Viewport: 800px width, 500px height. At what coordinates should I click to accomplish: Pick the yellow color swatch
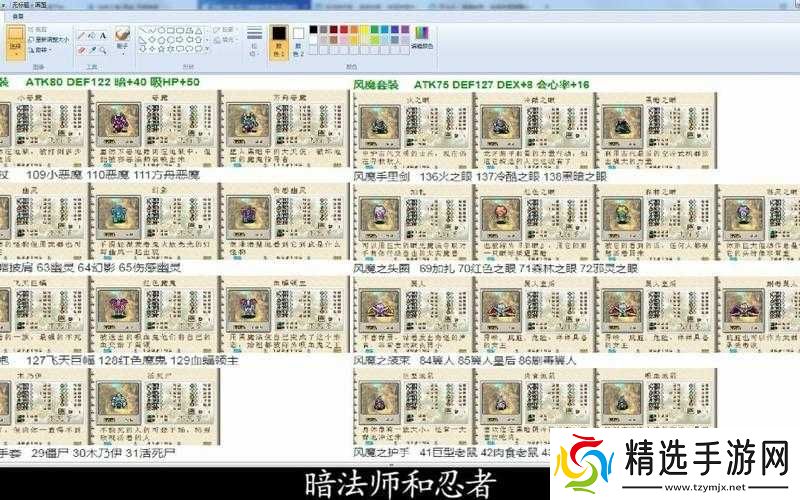click(364, 29)
